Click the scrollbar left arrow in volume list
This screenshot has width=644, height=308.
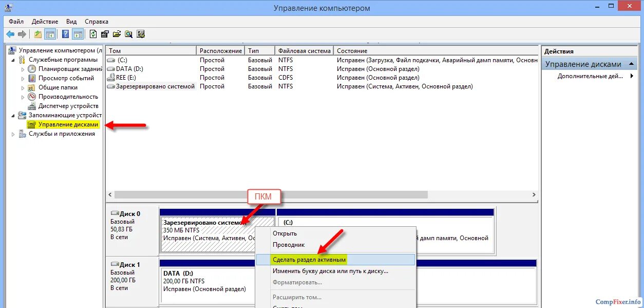point(109,195)
